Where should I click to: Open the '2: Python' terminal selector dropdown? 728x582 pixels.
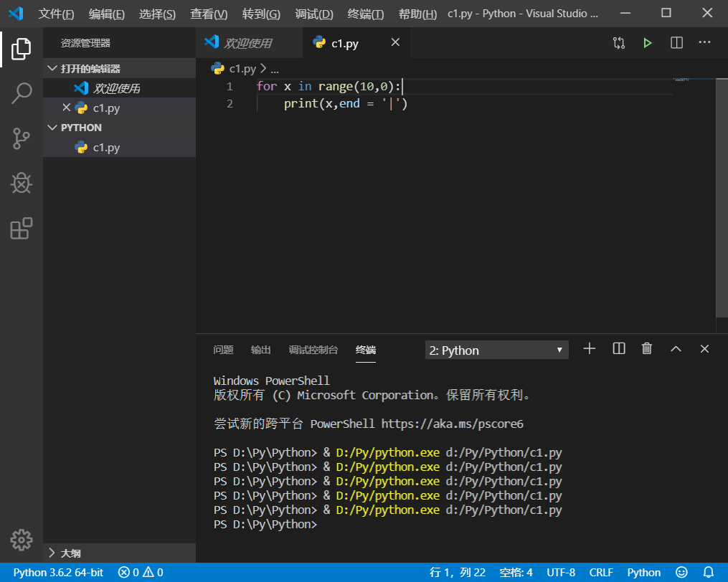(x=496, y=350)
